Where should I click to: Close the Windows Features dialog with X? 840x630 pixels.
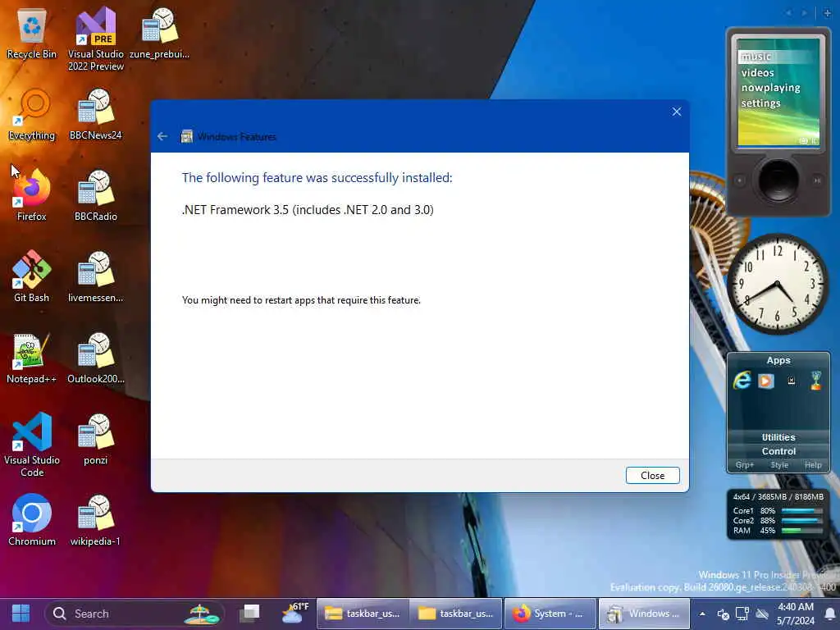coord(677,112)
